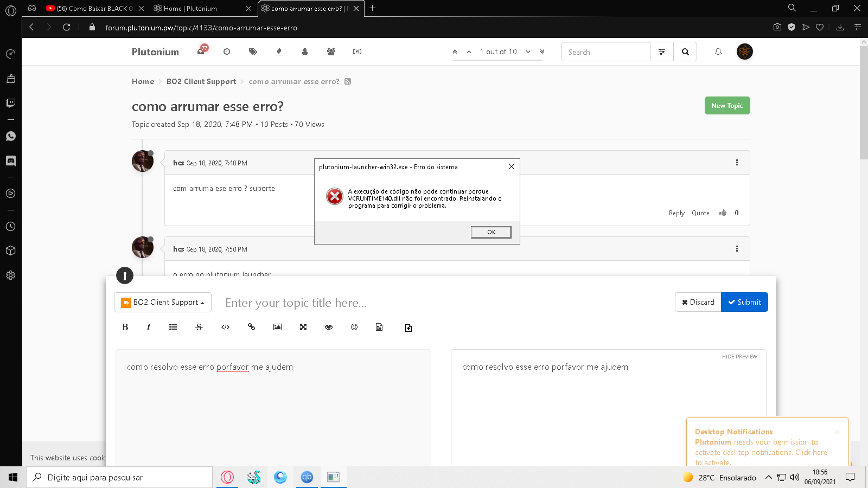The image size is (868, 488).
Task: Go back in browser history
Action: pos(31,27)
